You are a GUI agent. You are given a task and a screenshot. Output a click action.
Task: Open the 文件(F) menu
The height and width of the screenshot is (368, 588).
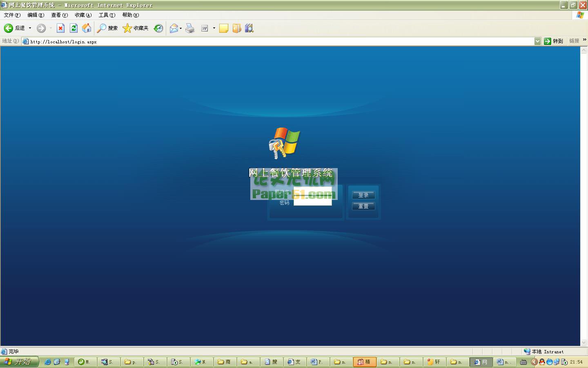pos(12,15)
